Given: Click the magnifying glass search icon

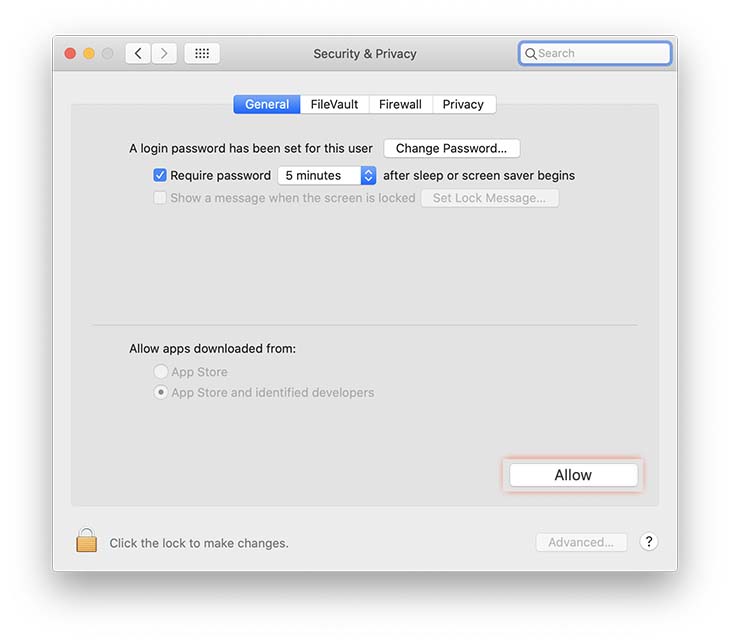Looking at the screenshot, I should 530,54.
